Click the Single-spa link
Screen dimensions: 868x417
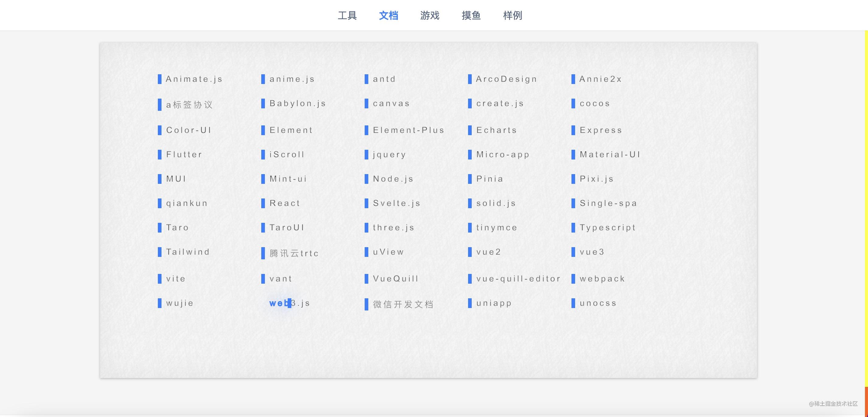(609, 203)
